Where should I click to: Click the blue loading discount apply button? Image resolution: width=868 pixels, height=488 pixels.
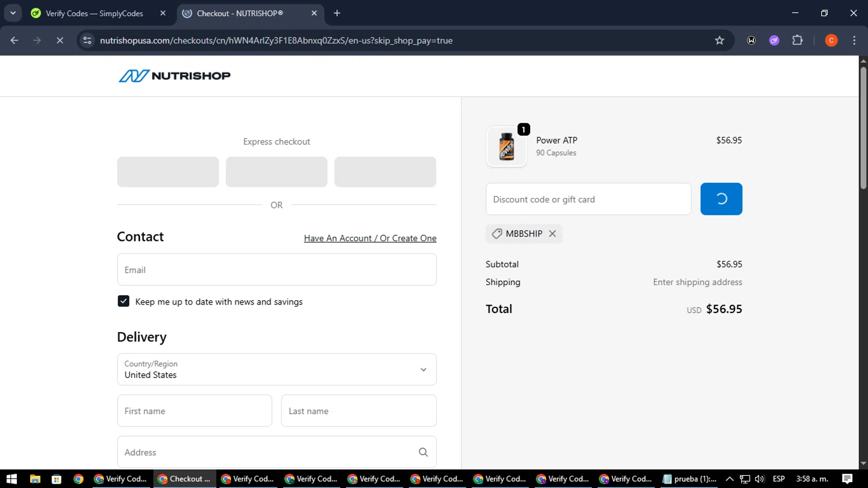pos(721,199)
